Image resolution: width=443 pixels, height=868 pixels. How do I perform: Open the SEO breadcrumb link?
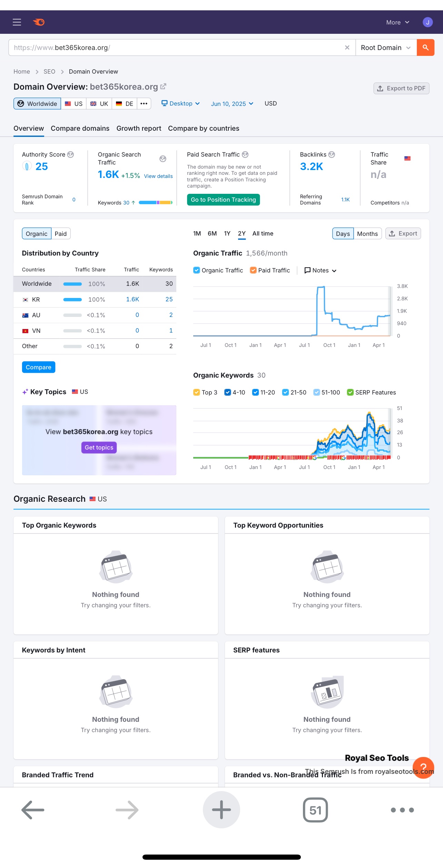(x=49, y=71)
